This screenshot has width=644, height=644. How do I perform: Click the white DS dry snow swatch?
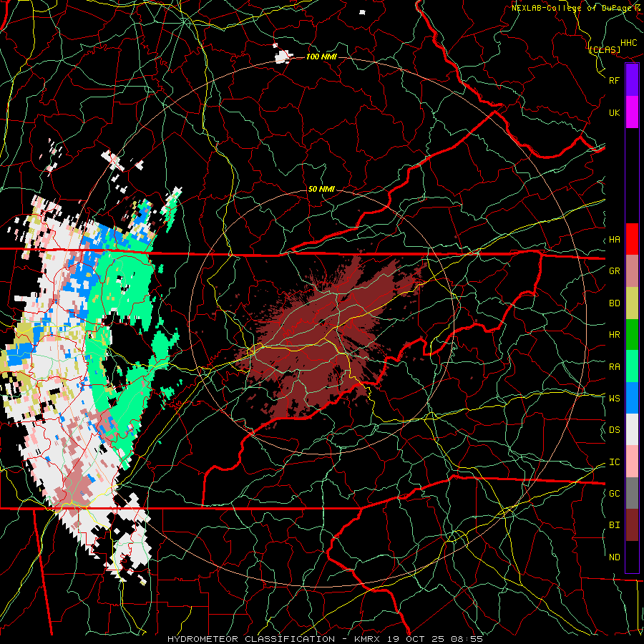coord(632,429)
